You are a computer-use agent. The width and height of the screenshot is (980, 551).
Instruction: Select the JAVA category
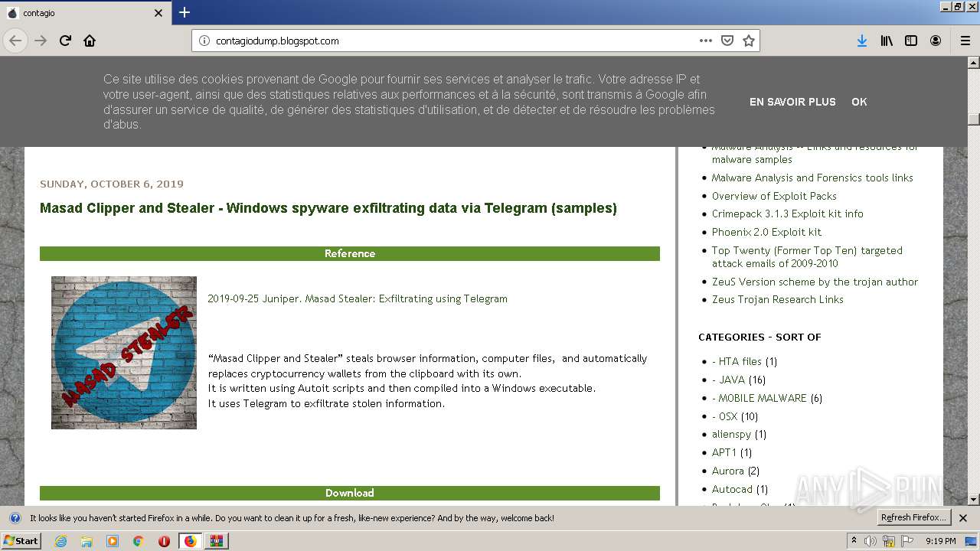coord(728,380)
